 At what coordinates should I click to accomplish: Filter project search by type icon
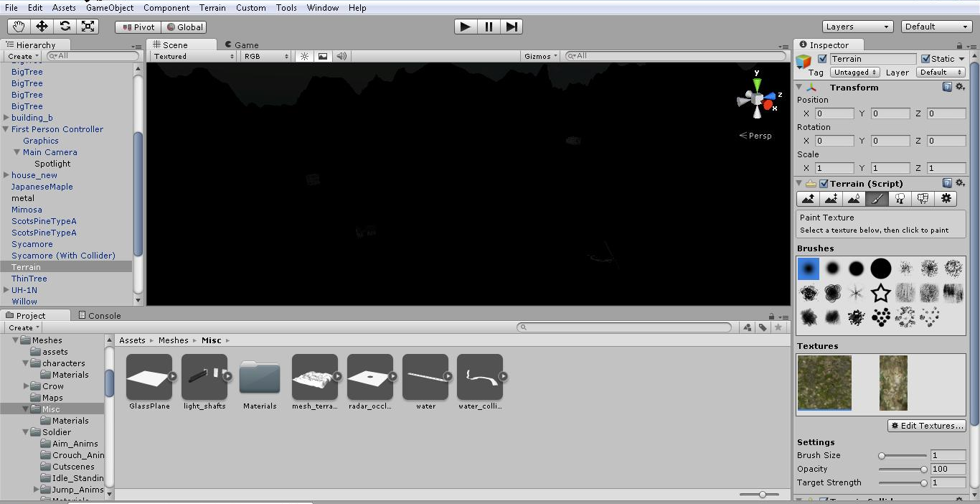point(748,327)
